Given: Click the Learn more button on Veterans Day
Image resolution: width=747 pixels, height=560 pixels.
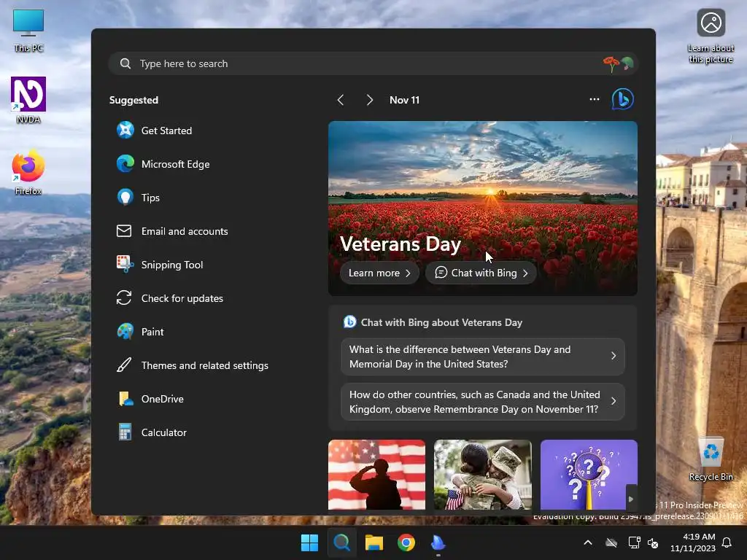Looking at the screenshot, I should coord(379,273).
